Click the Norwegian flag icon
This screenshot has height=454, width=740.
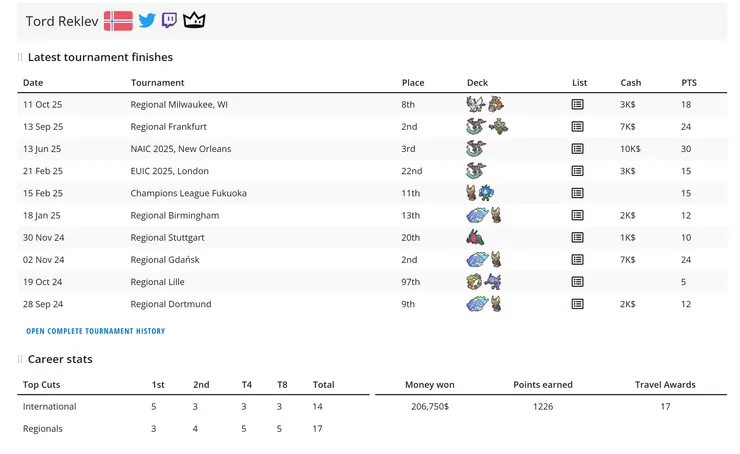coord(118,21)
